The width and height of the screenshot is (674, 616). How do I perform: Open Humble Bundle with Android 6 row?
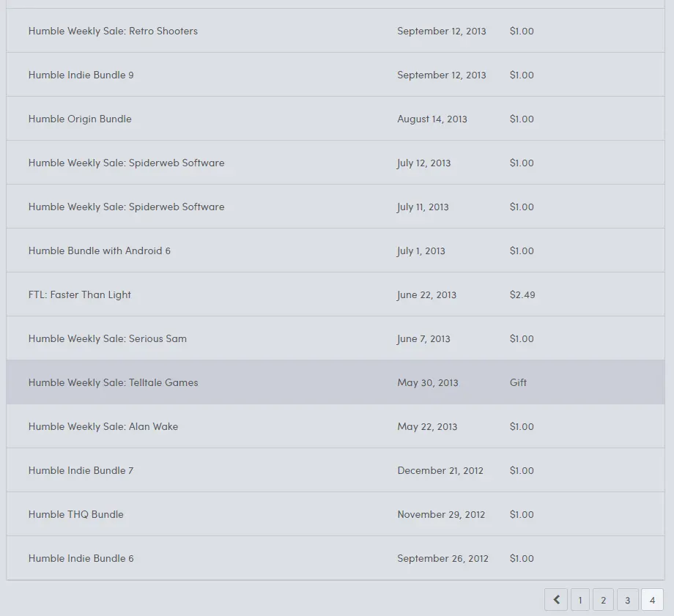pos(336,251)
